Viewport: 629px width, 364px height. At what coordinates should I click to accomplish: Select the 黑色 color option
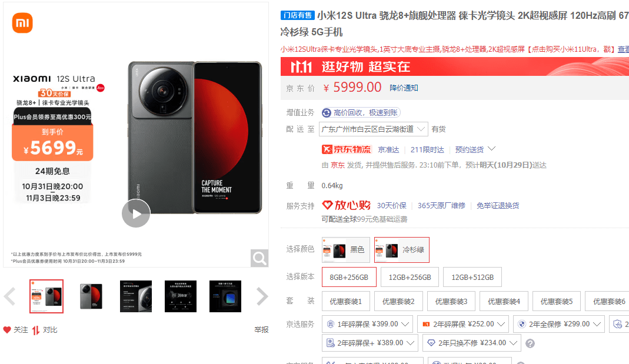346,250
